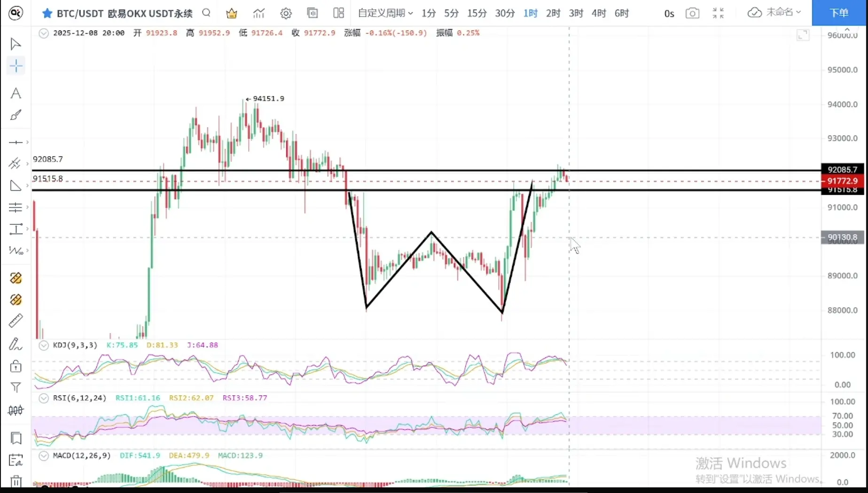
Task: Open the symbol search magnifier
Action: click(x=206, y=13)
